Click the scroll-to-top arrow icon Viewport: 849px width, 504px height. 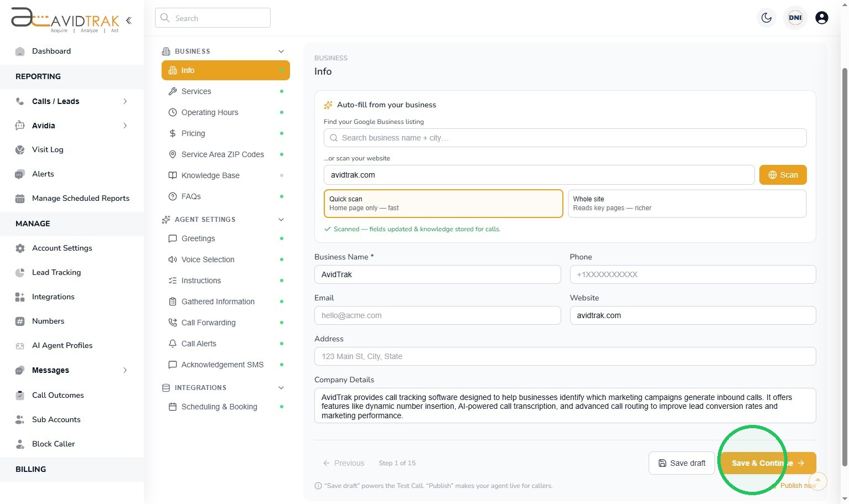tap(818, 481)
